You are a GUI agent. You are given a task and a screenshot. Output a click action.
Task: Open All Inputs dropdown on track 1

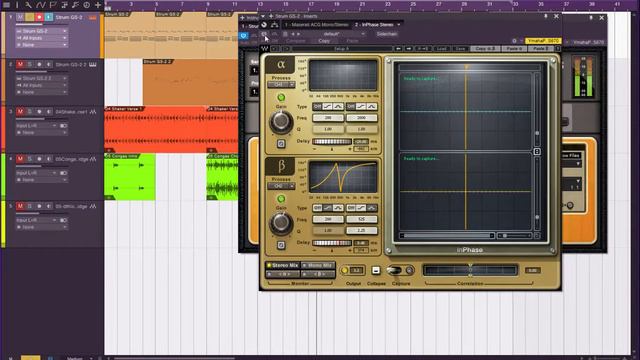coord(41,38)
